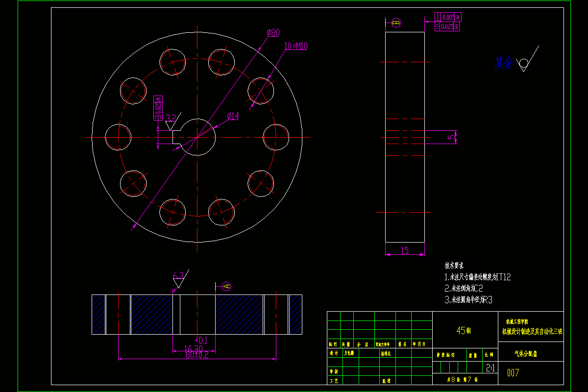The image size is (588, 392).
Task: Select the 15 thickness dimension text
Action: 405,250
